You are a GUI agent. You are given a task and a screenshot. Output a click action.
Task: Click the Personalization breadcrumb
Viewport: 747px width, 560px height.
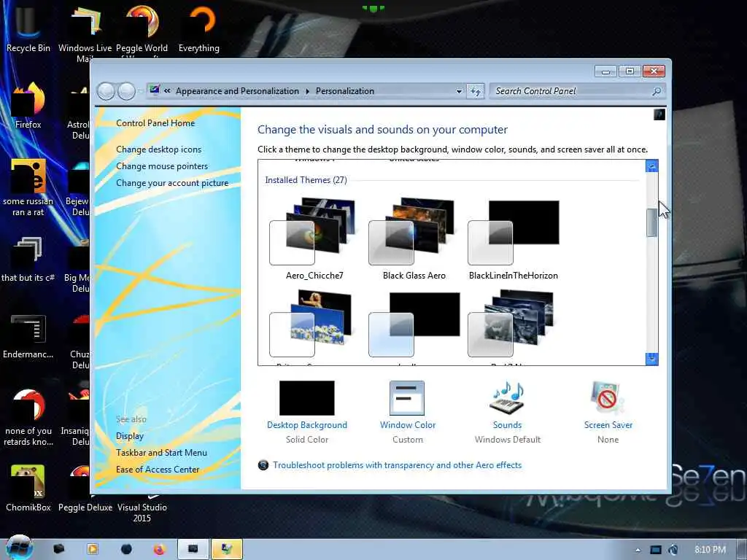(345, 91)
